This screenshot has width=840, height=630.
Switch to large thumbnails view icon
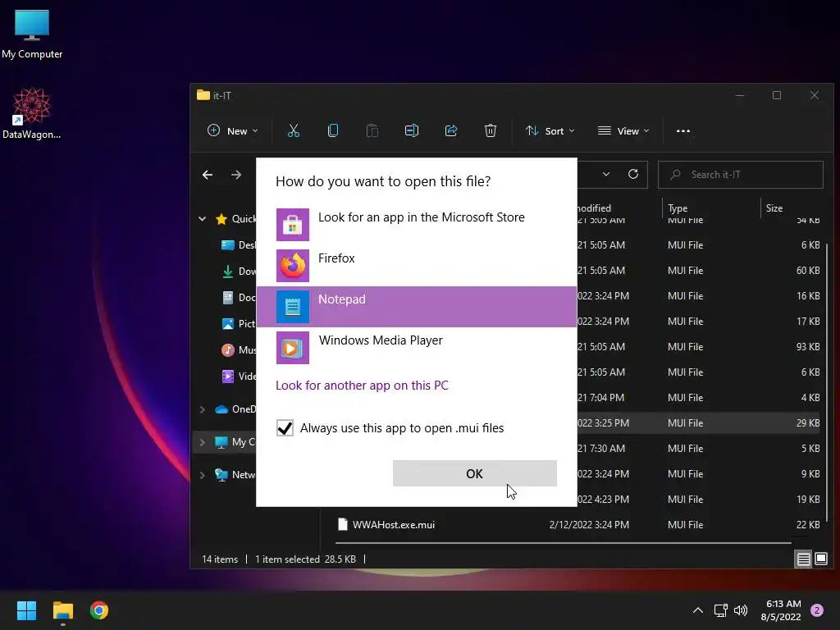[x=820, y=559]
